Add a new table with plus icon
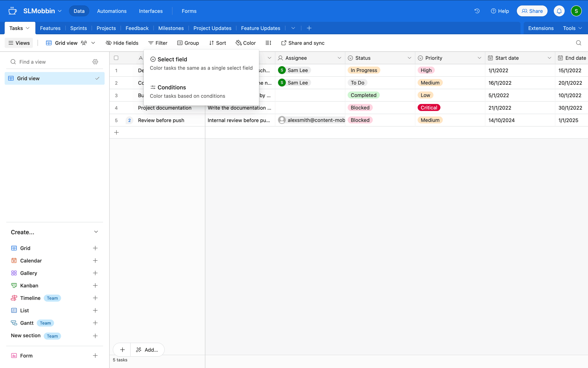Image resolution: width=588 pixels, height=368 pixels. [x=309, y=28]
